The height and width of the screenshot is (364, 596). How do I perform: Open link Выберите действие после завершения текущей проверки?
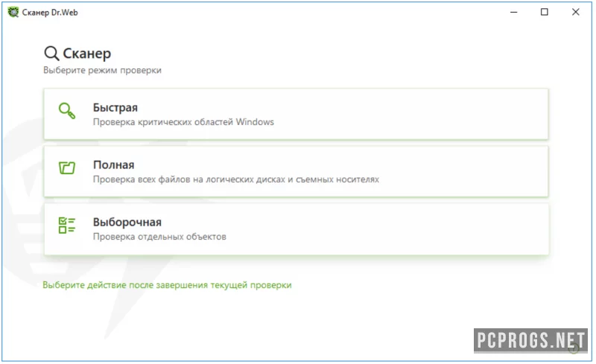click(167, 285)
